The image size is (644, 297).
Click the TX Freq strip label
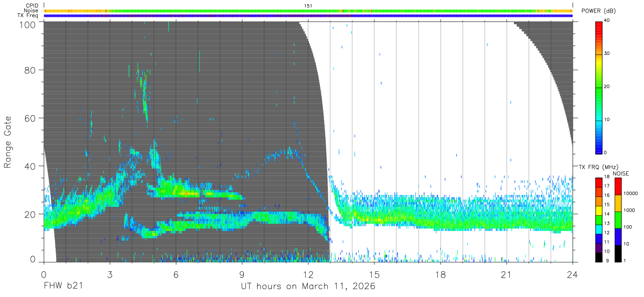(x=28, y=16)
